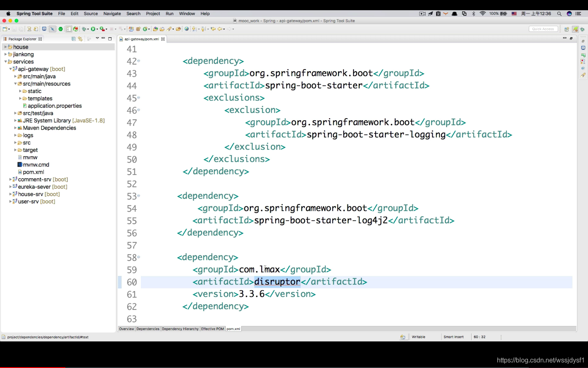Expand the src/main/java folder
This screenshot has height=368, width=588.
[x=16, y=76]
